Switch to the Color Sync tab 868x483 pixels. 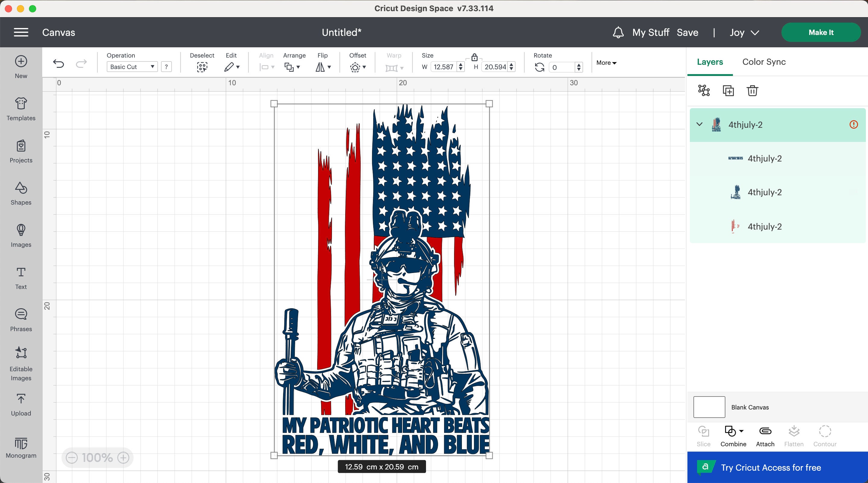764,62
